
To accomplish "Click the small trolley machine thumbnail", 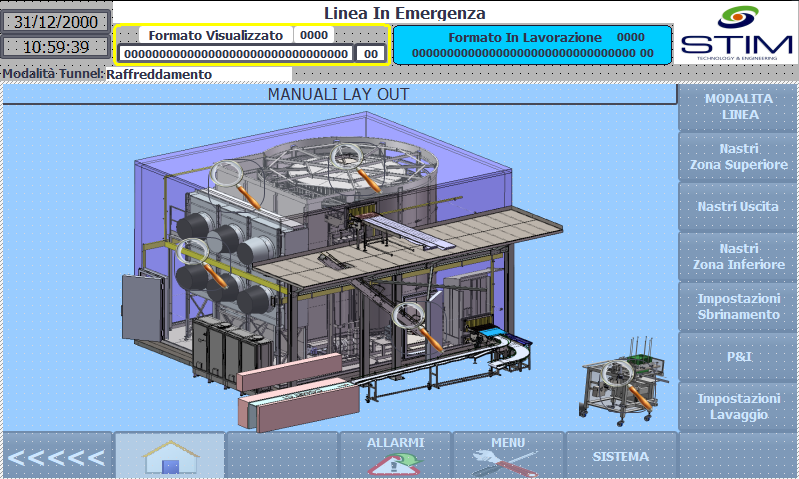I will click(624, 381).
